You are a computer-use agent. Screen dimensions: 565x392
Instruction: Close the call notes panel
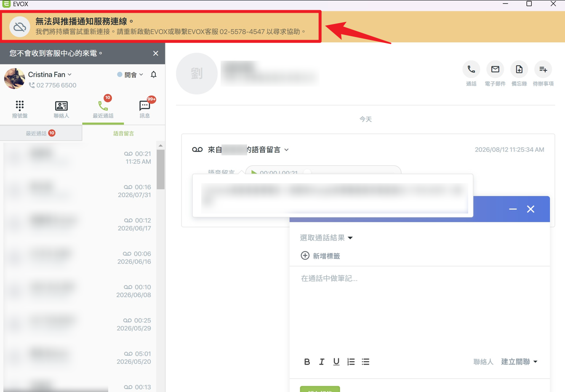pyautogui.click(x=530, y=209)
